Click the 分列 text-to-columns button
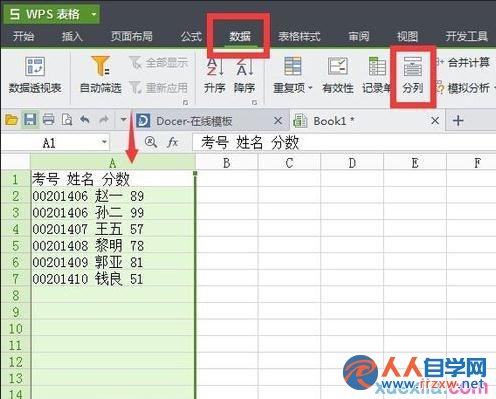The image size is (496, 399). [413, 75]
